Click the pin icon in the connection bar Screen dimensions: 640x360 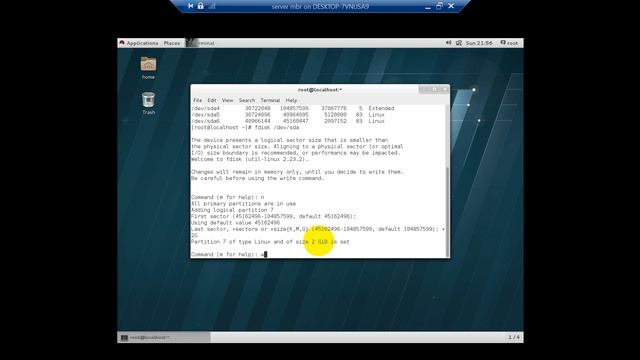click(x=190, y=6)
